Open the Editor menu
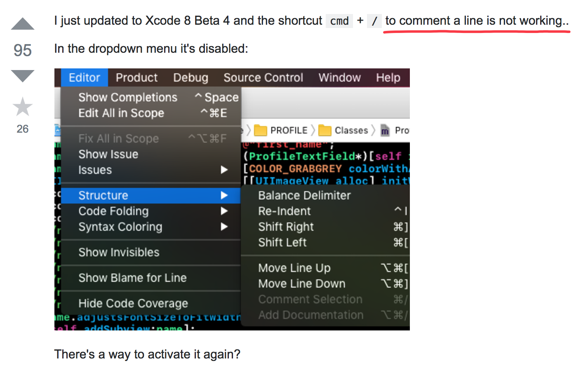The width and height of the screenshot is (588, 370). click(x=85, y=77)
